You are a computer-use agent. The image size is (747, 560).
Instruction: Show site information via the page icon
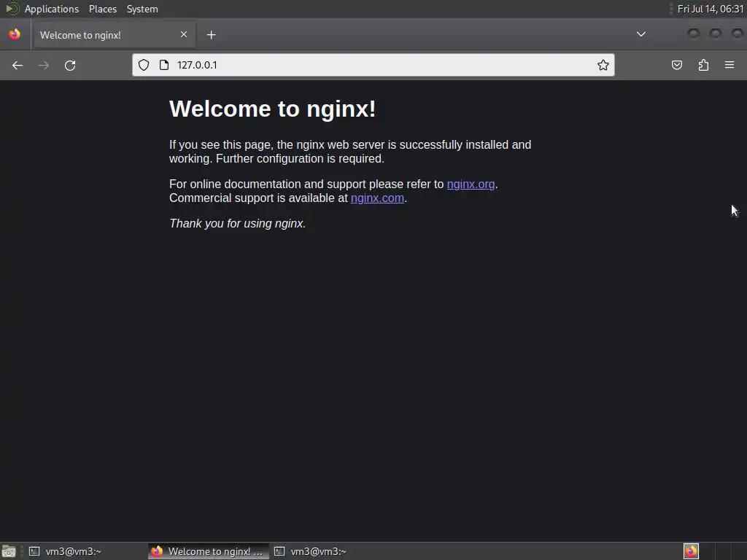tap(164, 65)
